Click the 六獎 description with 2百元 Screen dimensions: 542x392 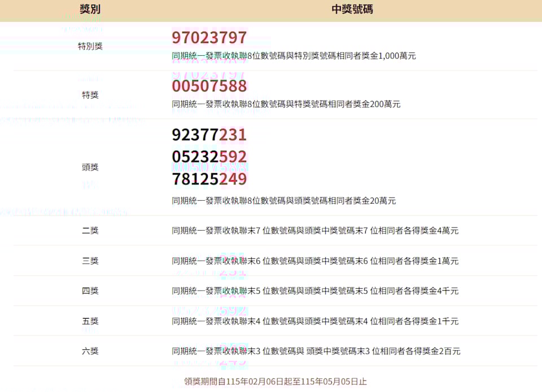(x=316, y=351)
